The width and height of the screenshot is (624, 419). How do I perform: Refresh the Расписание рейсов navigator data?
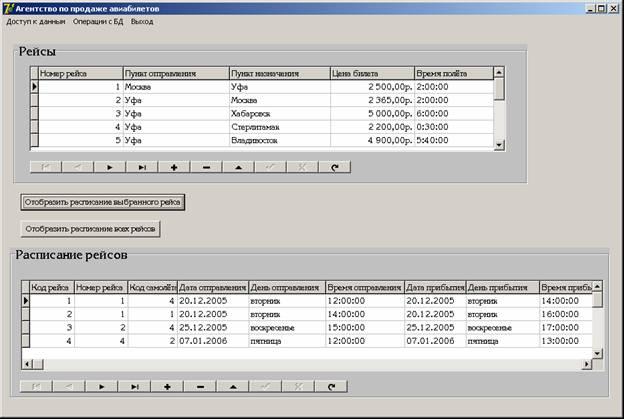coord(331,385)
